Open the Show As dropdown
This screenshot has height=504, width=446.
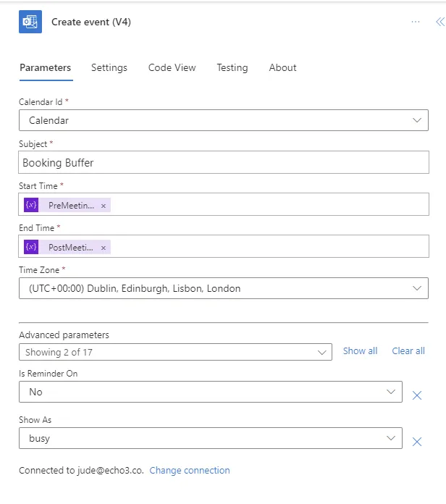(211, 438)
